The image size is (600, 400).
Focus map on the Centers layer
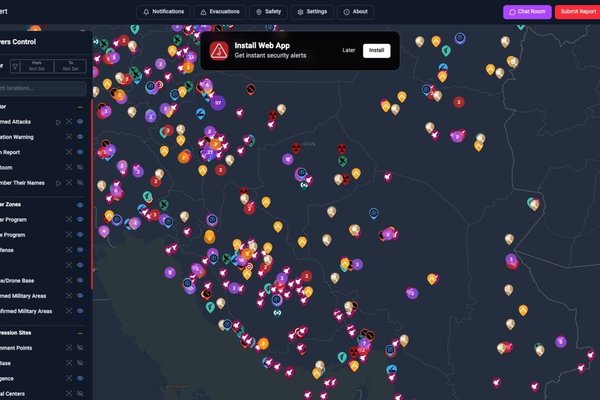pos(69,393)
